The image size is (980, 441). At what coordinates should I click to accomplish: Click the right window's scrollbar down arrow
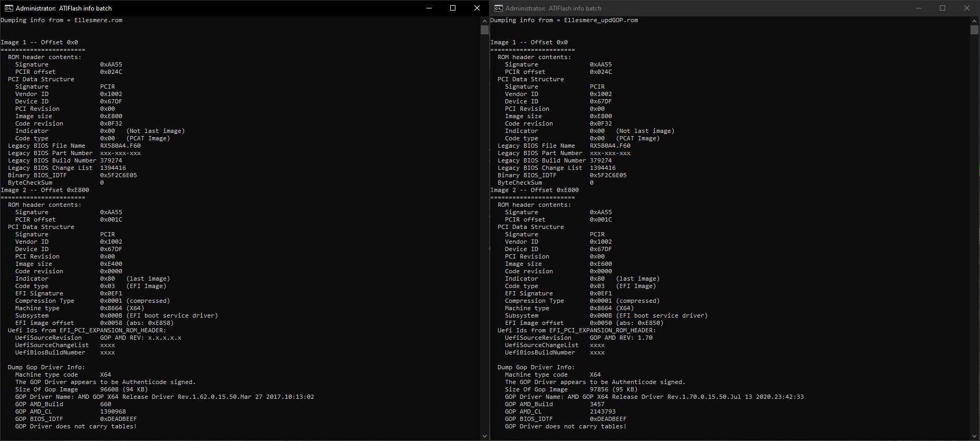click(x=974, y=436)
